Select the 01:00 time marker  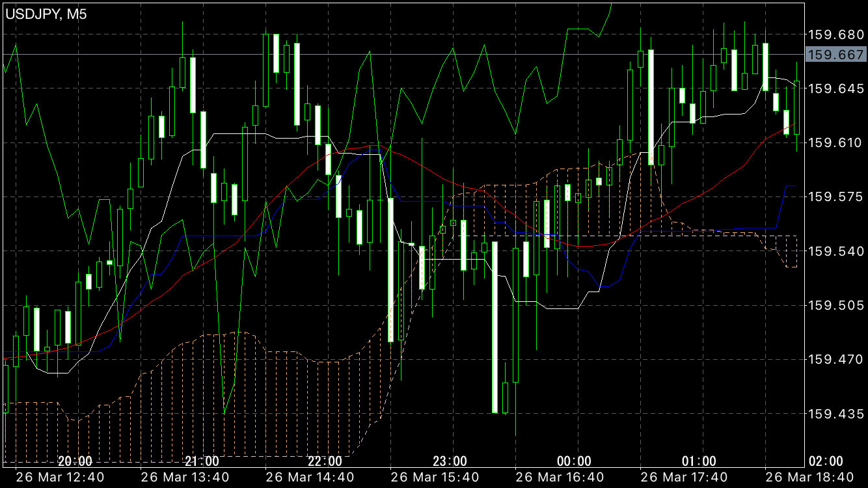click(699, 461)
